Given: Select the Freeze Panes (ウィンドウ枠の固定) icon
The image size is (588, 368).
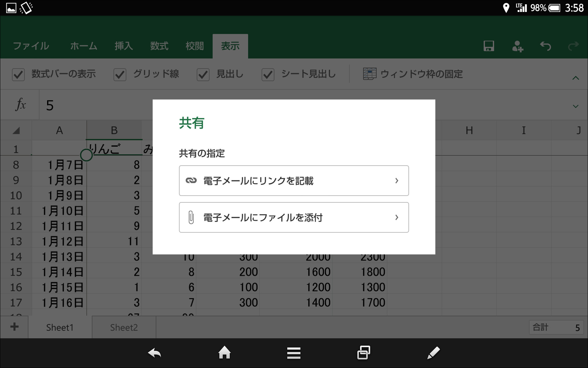Looking at the screenshot, I should (370, 74).
